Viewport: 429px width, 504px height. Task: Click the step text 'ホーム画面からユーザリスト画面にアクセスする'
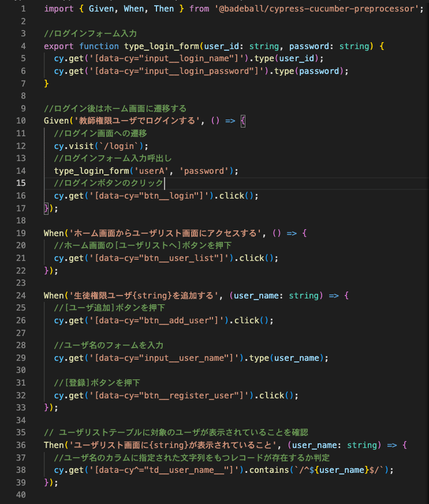pos(166,233)
